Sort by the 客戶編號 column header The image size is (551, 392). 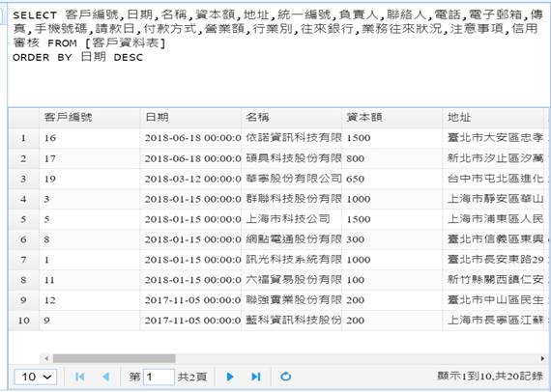[x=90, y=117]
